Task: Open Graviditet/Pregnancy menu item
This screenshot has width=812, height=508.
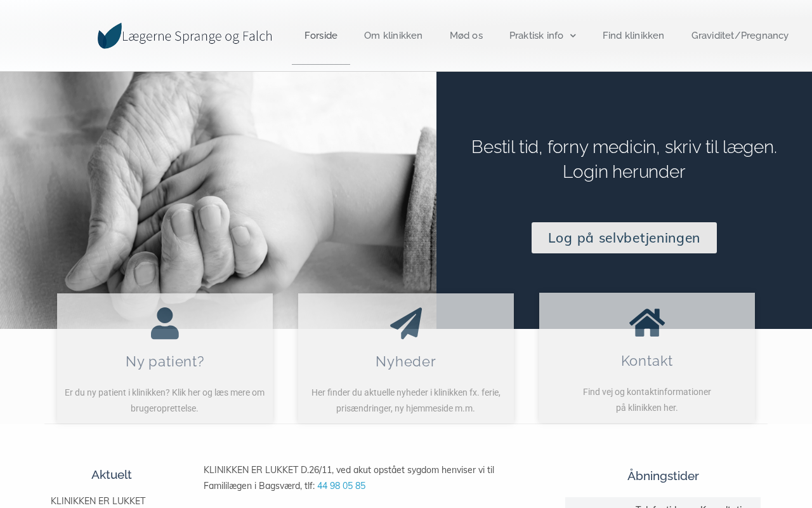Action: (x=740, y=36)
